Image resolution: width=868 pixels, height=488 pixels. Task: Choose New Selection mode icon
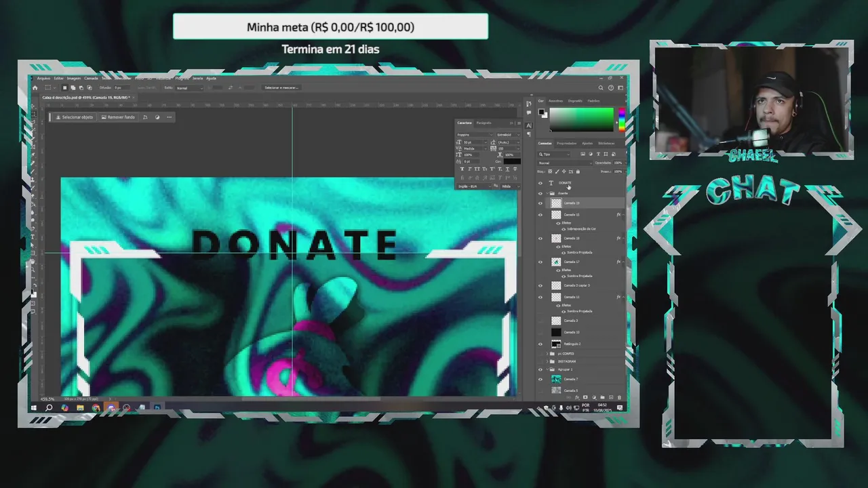[x=64, y=87]
